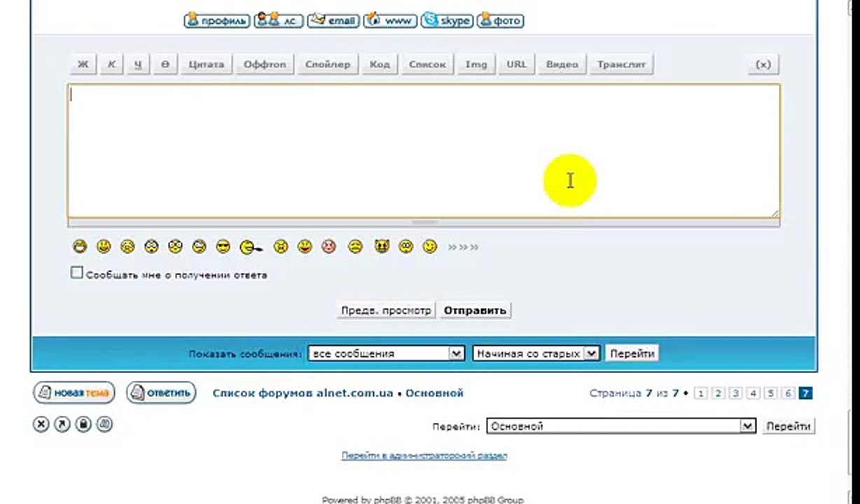Click the split topic icon
This screenshot has width=860, height=504.
pyautogui.click(x=104, y=424)
